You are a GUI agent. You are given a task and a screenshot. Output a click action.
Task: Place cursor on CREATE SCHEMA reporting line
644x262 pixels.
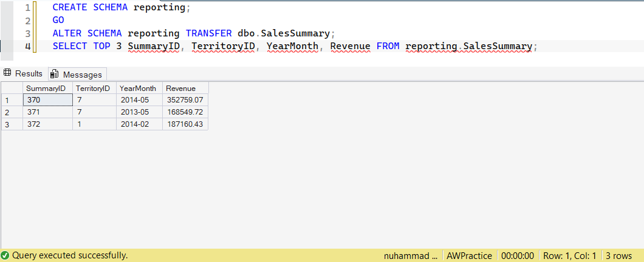point(122,7)
